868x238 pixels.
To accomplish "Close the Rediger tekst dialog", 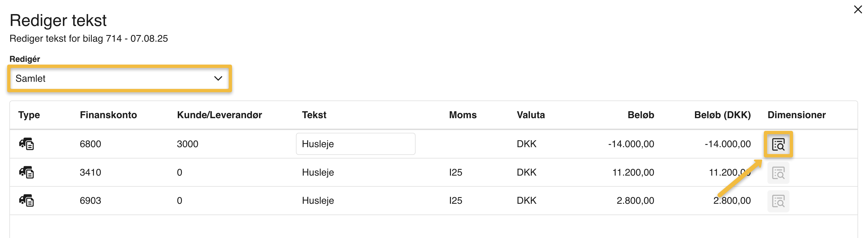I will coord(858,9).
